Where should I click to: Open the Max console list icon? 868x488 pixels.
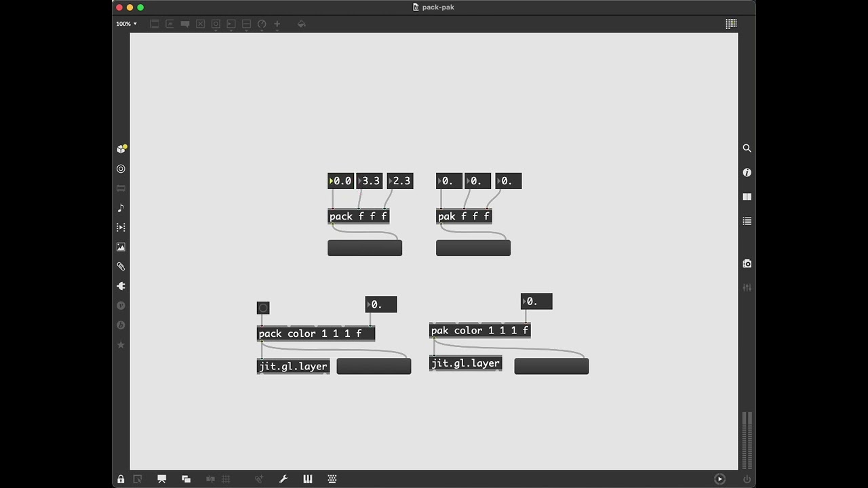tap(747, 221)
